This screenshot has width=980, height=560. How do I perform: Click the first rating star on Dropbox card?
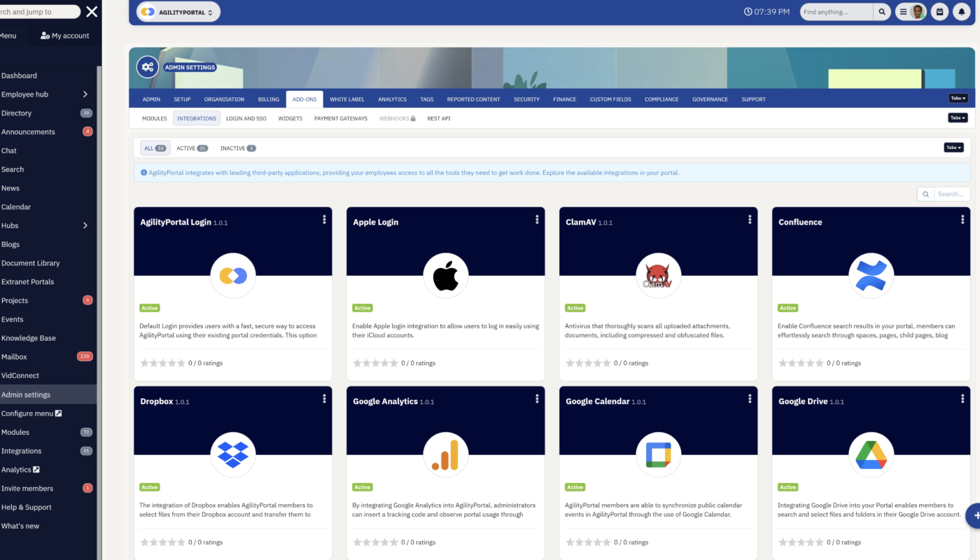pyautogui.click(x=145, y=542)
